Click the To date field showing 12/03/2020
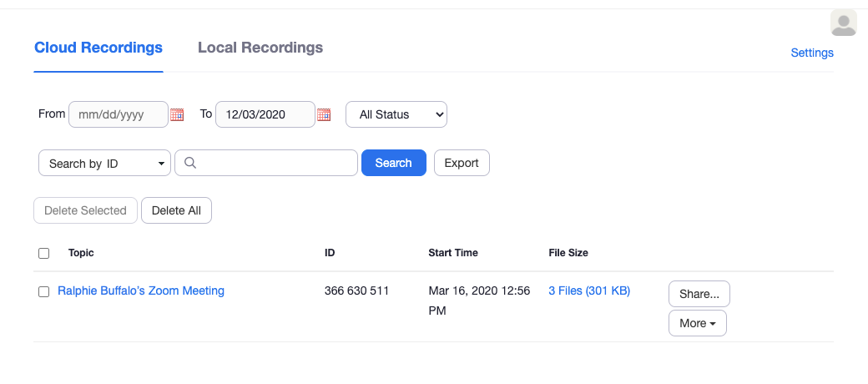Screen dimensions: 868x384 click(x=265, y=114)
